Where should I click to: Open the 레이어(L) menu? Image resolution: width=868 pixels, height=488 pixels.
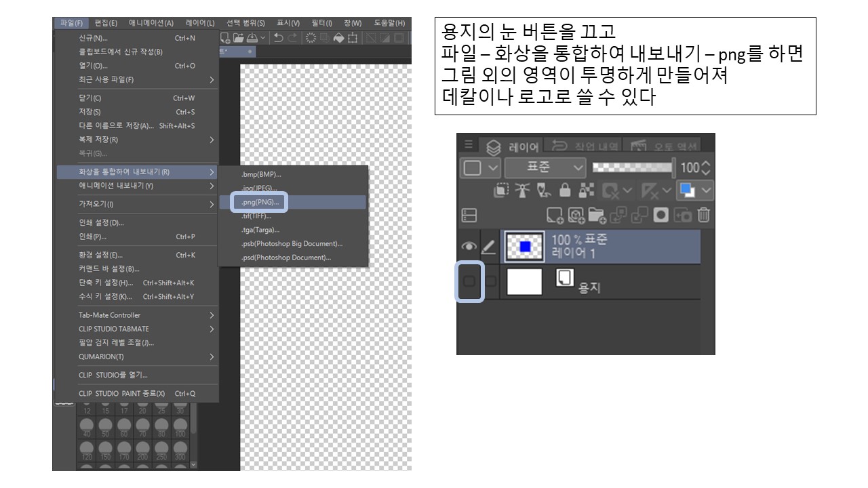pos(200,22)
